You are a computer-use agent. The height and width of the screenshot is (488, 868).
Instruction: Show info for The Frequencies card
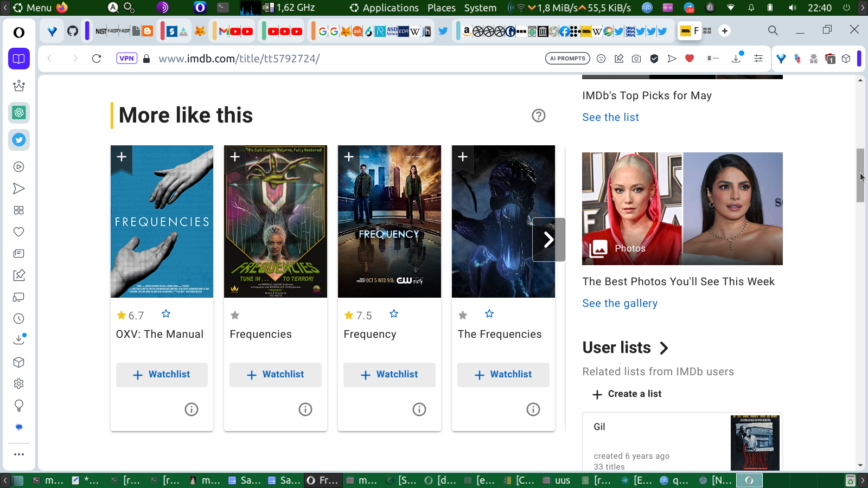click(x=533, y=409)
